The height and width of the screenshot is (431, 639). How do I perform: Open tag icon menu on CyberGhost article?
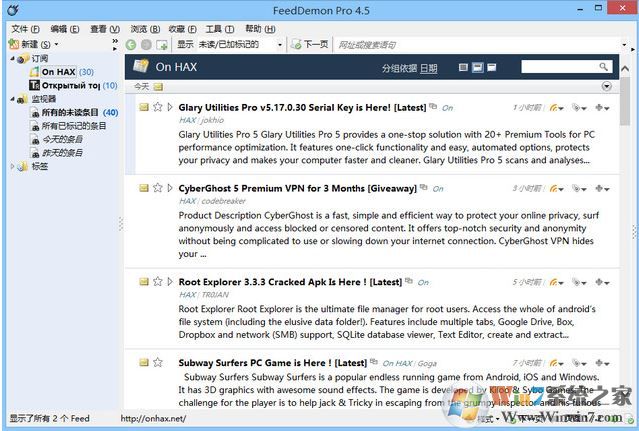coord(579,187)
